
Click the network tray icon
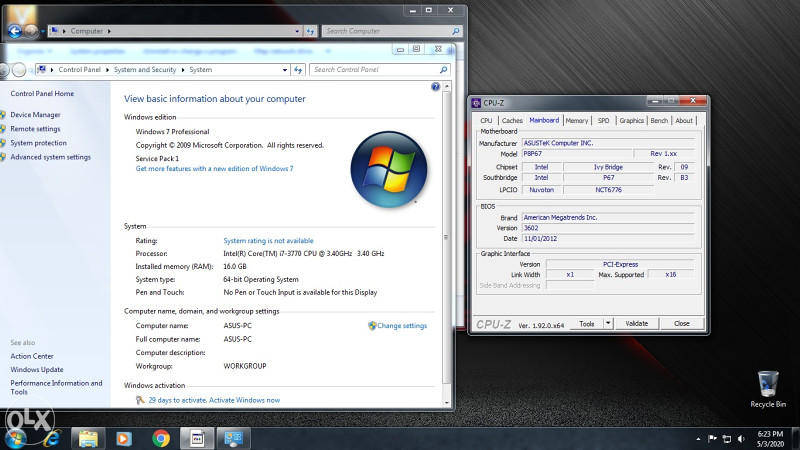click(x=727, y=439)
